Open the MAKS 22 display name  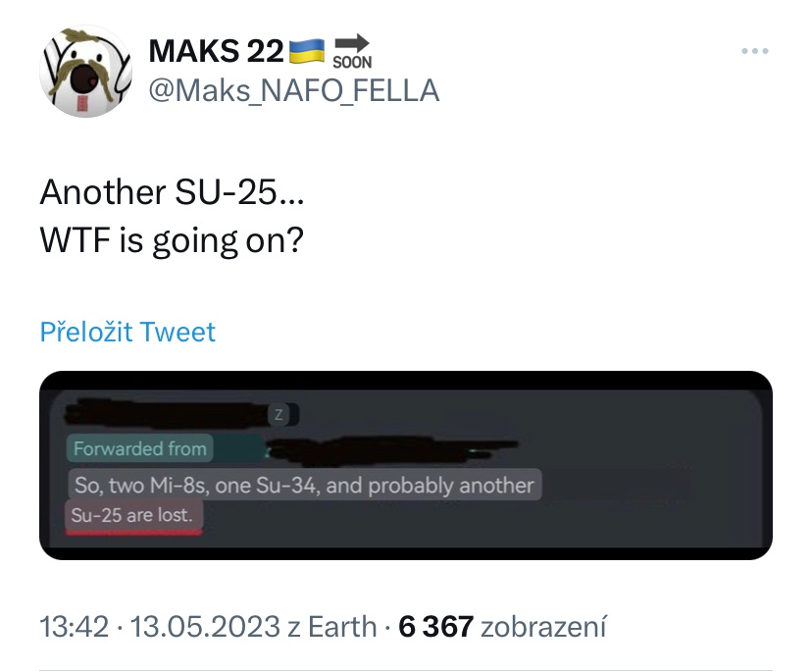coord(216,50)
